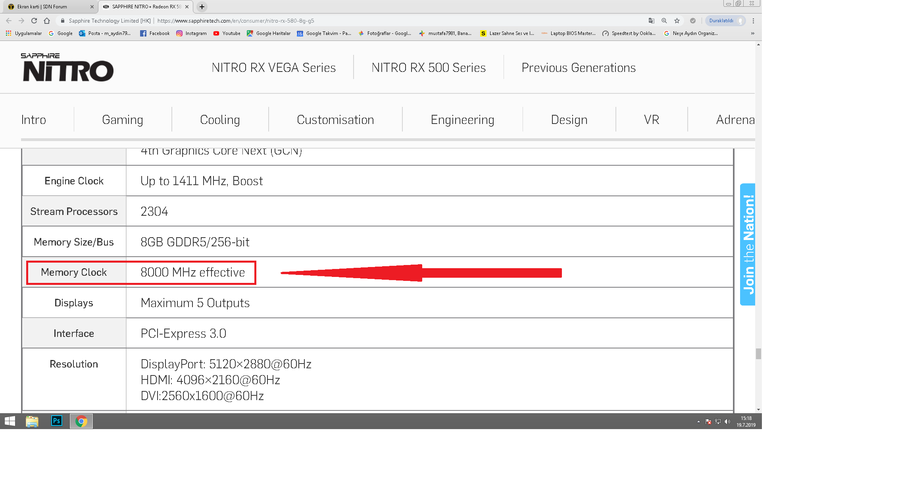Select the '8000 MHz effective' value
Screen dimensions: 900x503
coord(192,272)
